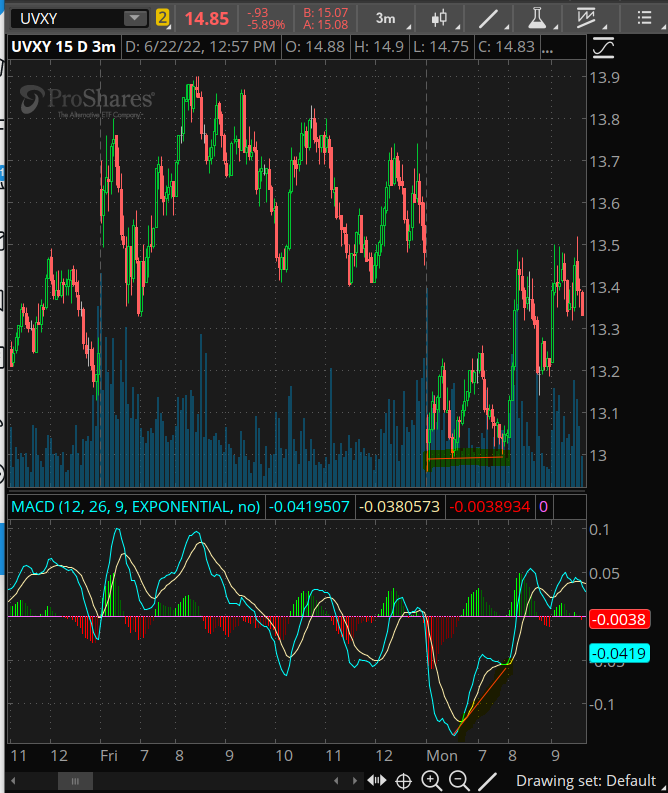Click the pan chart arrows icon

(x=377, y=781)
